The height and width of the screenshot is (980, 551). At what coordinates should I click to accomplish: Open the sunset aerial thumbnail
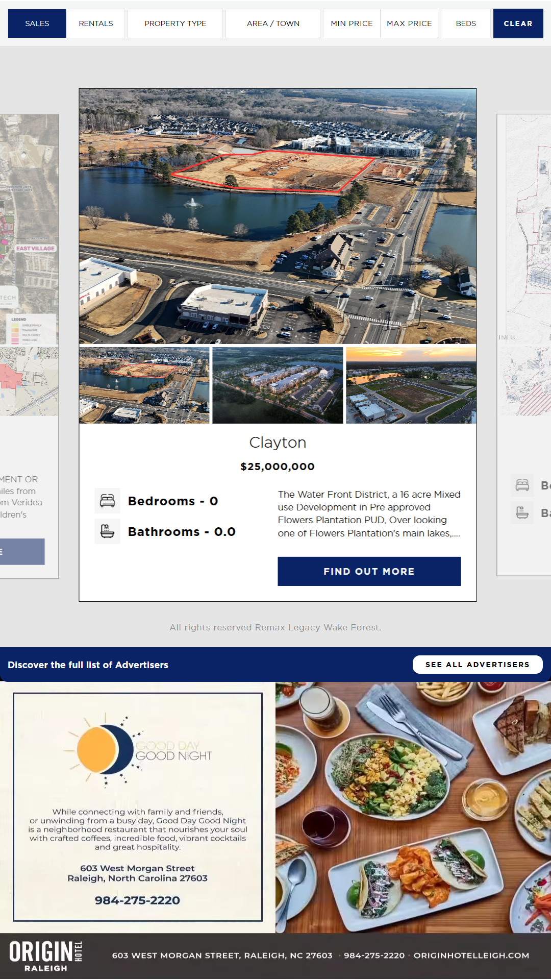coord(411,385)
